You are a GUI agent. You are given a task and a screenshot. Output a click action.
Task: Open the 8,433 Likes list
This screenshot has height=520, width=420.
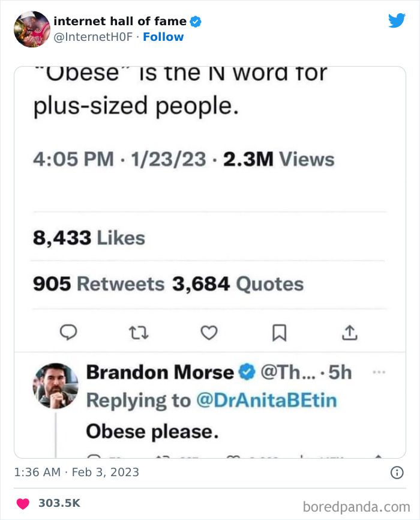89,238
